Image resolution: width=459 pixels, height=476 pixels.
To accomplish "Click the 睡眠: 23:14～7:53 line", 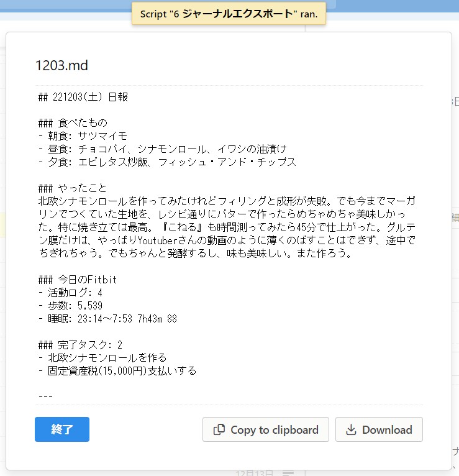I will pos(107,318).
